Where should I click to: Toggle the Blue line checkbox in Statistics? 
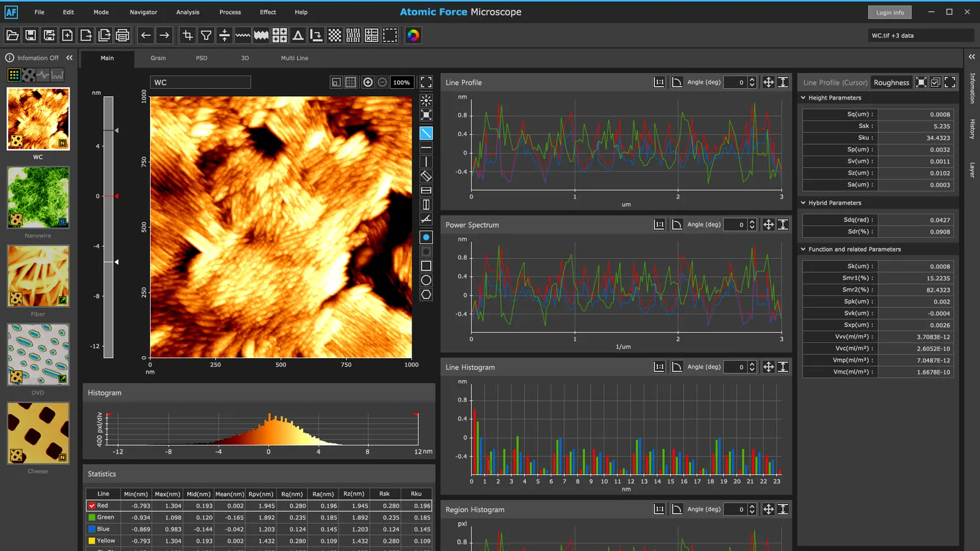tap(92, 529)
